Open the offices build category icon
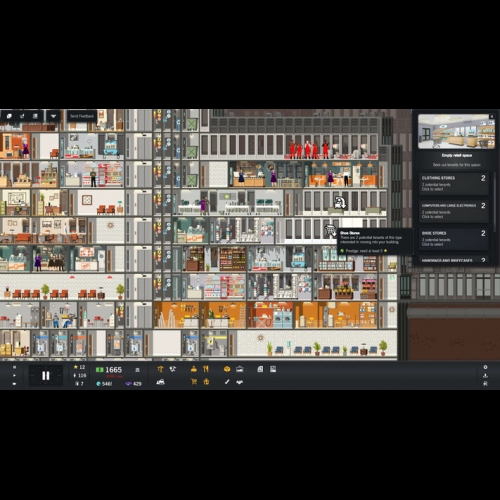Viewport: 500px width, 500px height. pos(194,369)
